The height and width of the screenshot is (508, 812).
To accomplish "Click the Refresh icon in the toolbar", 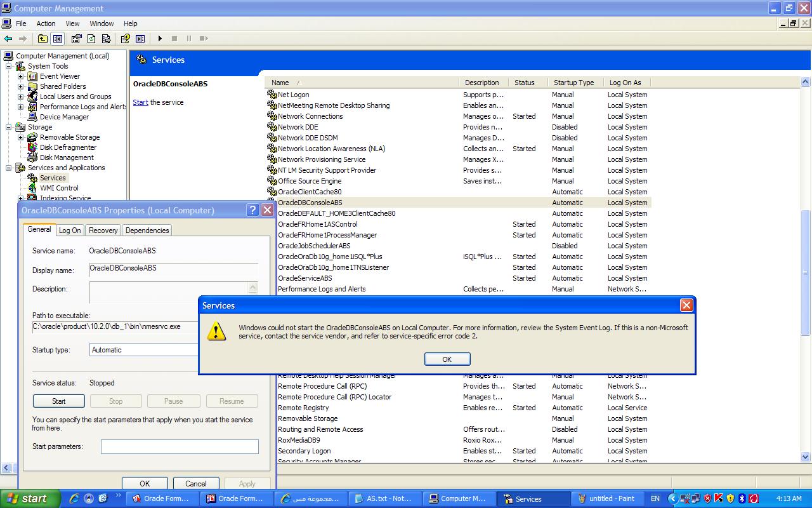I will point(91,39).
